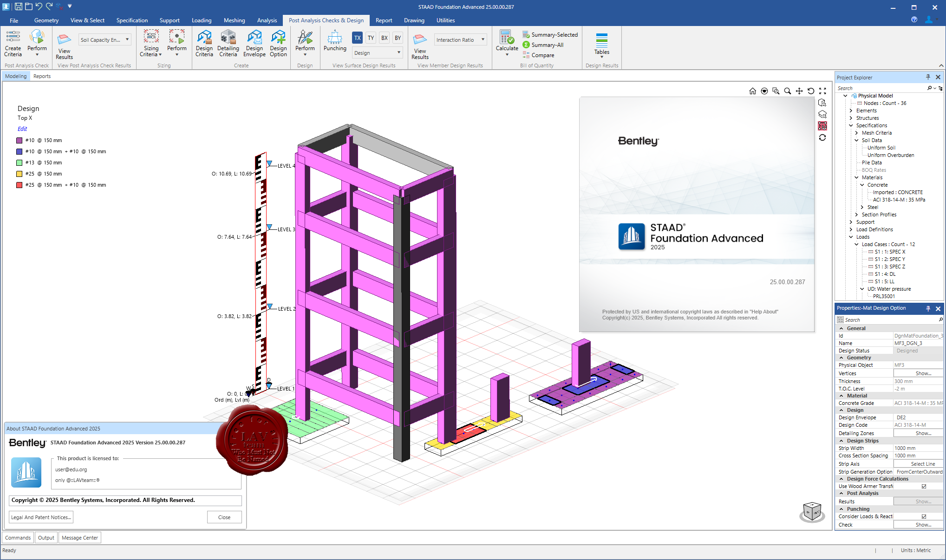Toggle BX surface design direction
The image size is (946, 560).
click(x=384, y=38)
